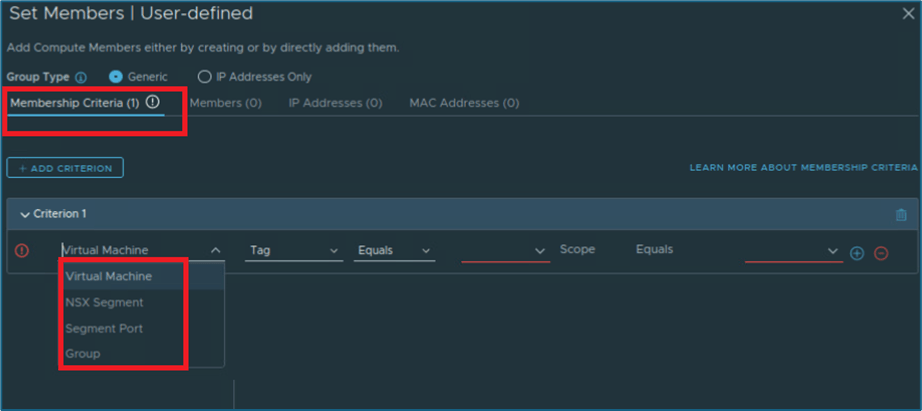Open the Equals operator dropdown
Screen dimensions: 922x411
(x=394, y=250)
